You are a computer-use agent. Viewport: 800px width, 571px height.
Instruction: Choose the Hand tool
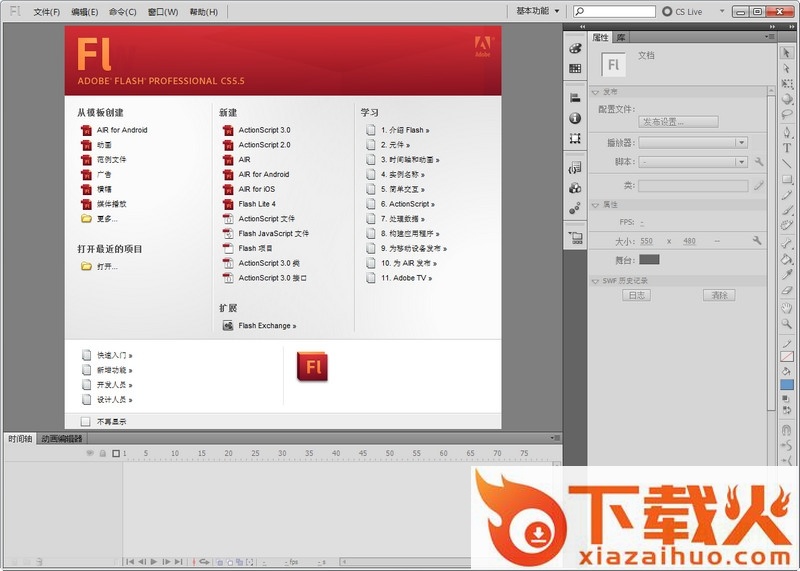(787, 308)
